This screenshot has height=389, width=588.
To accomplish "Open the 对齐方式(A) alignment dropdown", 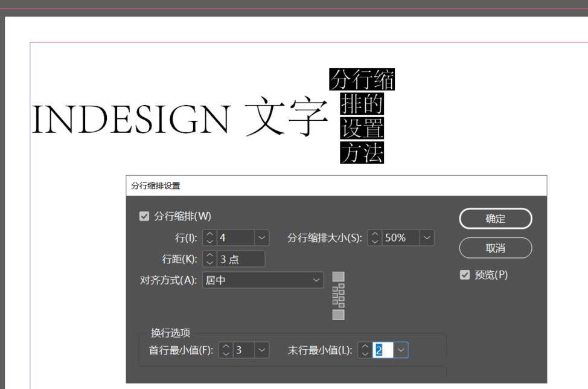I will click(x=316, y=280).
